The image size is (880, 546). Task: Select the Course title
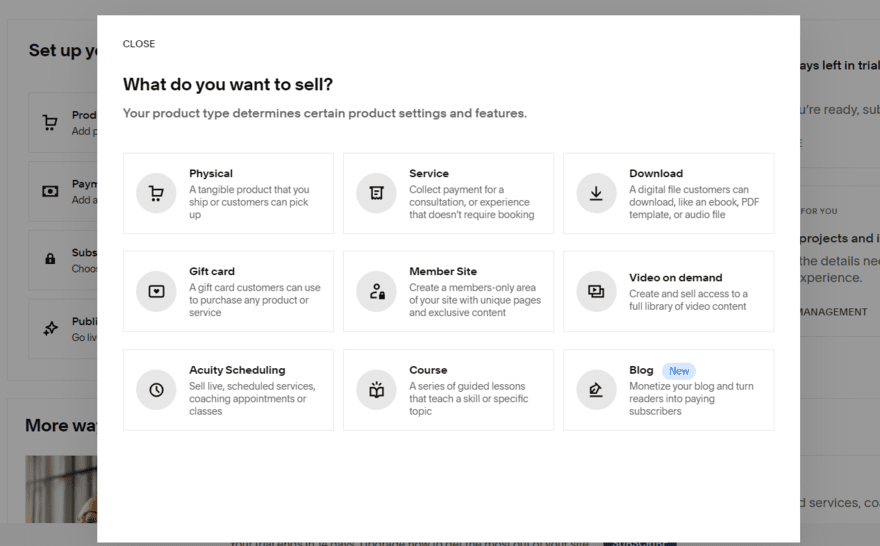pyautogui.click(x=428, y=370)
